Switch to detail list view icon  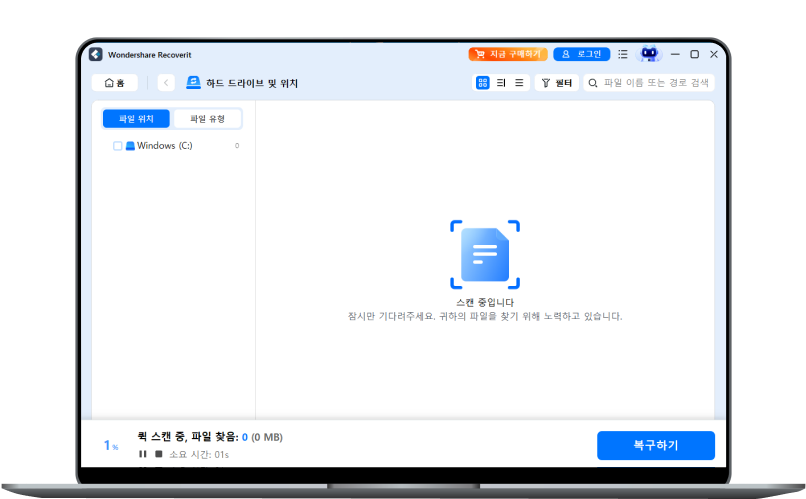[501, 83]
